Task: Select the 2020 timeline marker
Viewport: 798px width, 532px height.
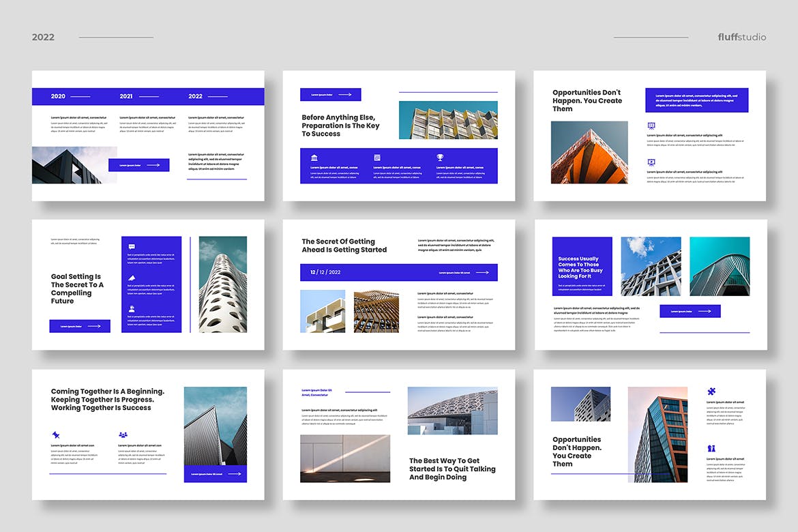Action: pos(58,96)
